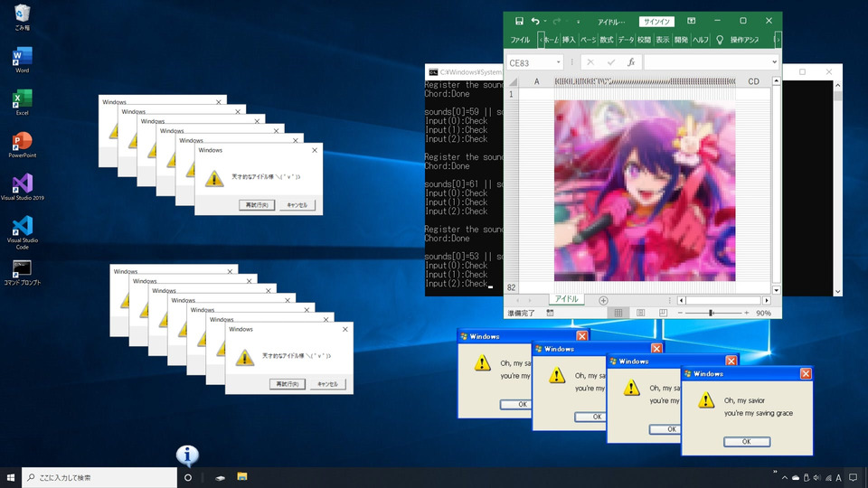Open the ファイル (File) menu in Excel

[520, 40]
